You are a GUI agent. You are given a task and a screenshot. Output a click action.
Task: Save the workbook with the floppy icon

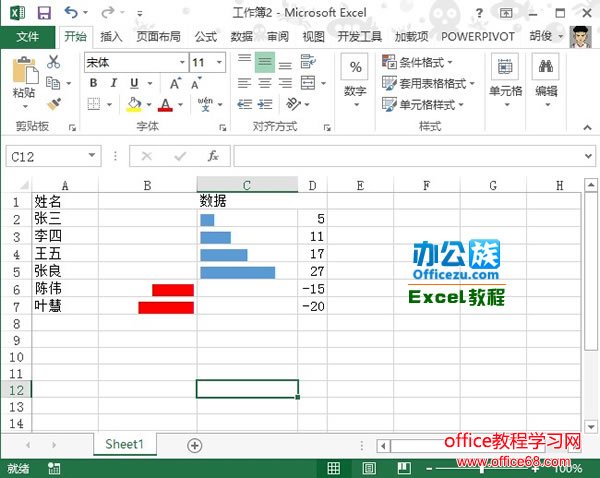[x=44, y=13]
